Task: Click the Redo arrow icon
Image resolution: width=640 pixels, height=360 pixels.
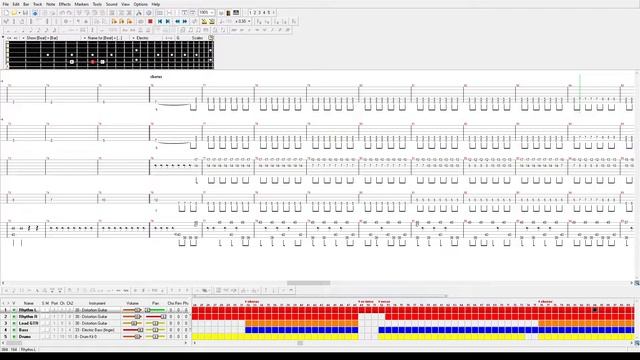Action: click(x=69, y=13)
